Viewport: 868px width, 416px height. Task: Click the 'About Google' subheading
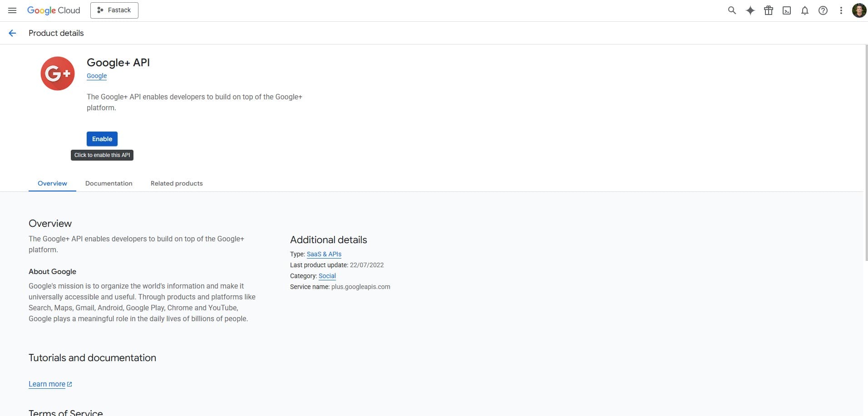pos(52,271)
